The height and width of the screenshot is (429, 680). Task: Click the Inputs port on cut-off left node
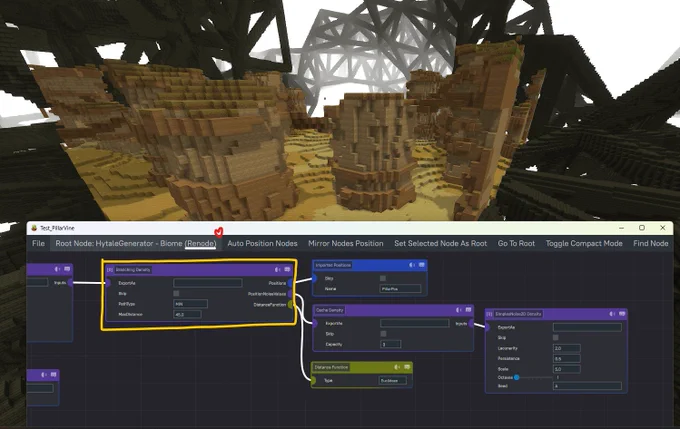coord(70,282)
